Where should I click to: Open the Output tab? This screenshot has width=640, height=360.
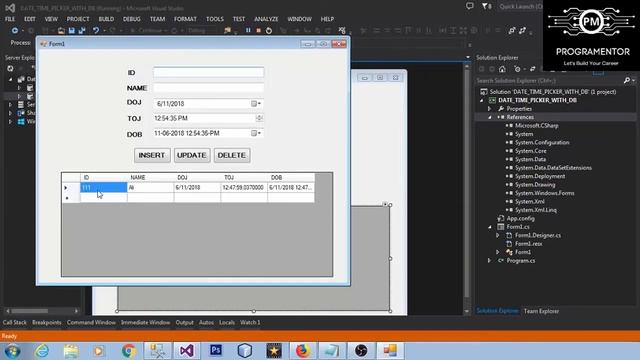[184, 322]
